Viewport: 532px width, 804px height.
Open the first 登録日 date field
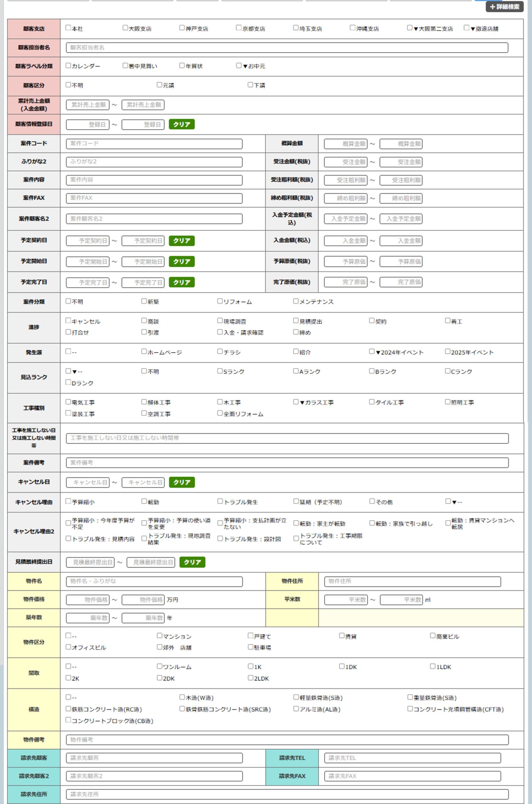click(88, 125)
